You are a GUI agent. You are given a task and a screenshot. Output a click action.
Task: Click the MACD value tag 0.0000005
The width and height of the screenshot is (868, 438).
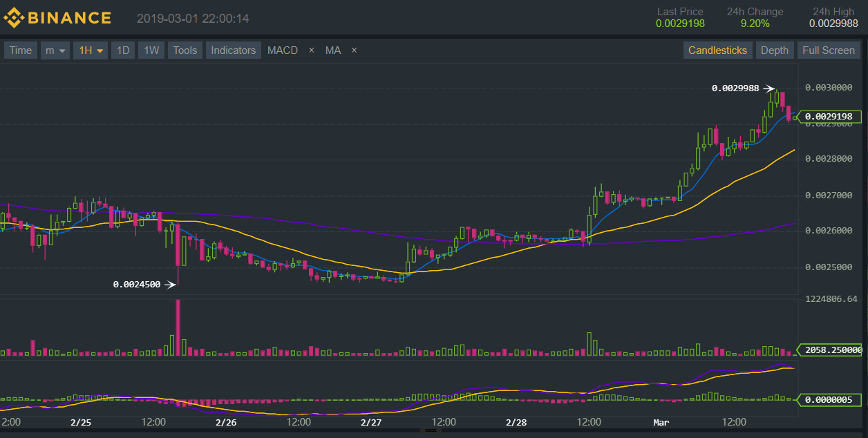click(831, 399)
